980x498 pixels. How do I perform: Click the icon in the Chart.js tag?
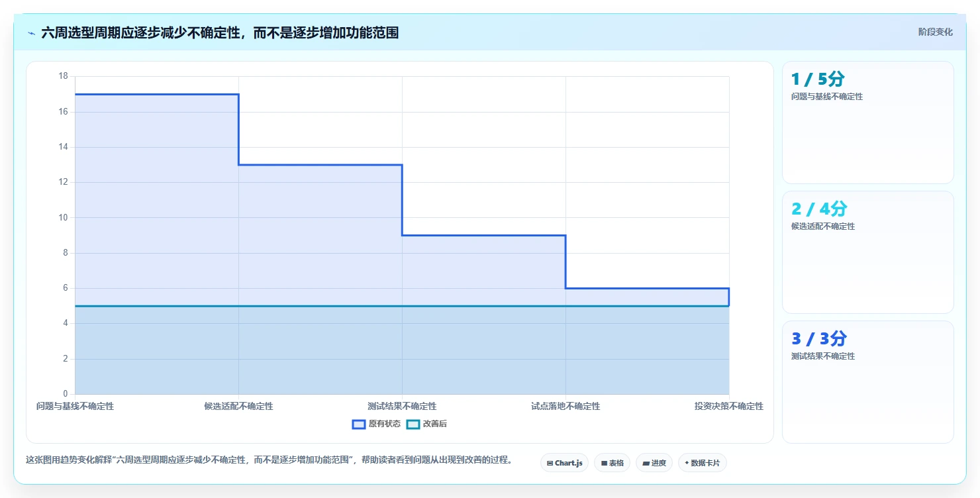[550, 464]
